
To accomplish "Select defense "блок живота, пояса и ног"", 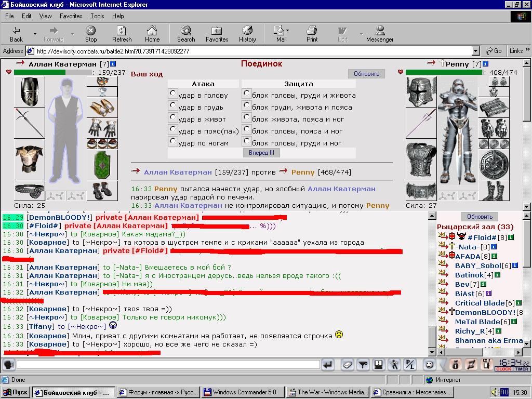I will tap(247, 117).
